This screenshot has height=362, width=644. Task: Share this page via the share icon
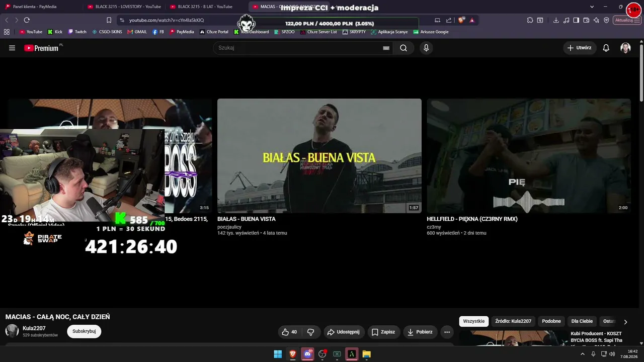[448, 20]
